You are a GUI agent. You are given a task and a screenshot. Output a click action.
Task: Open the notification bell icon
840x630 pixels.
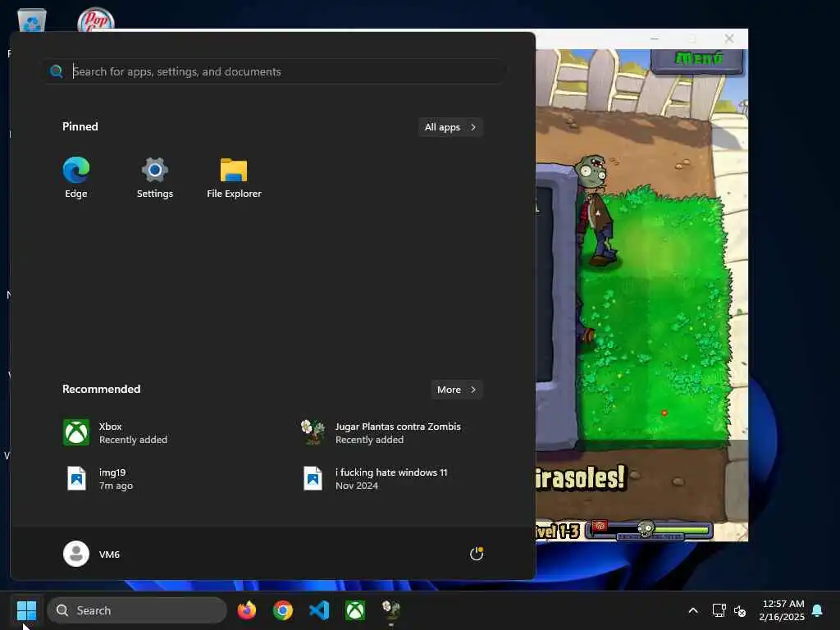click(817, 610)
